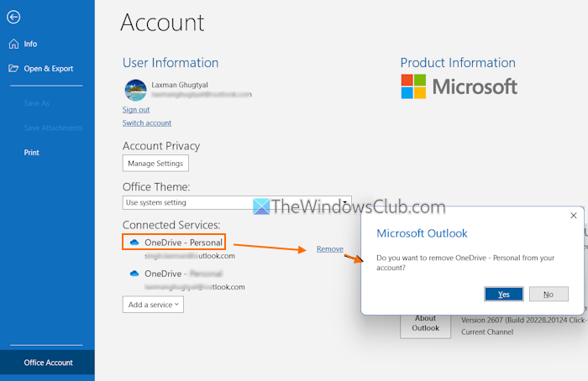
Task: Click the first OneDrive cloud icon
Action: pyautogui.click(x=134, y=243)
